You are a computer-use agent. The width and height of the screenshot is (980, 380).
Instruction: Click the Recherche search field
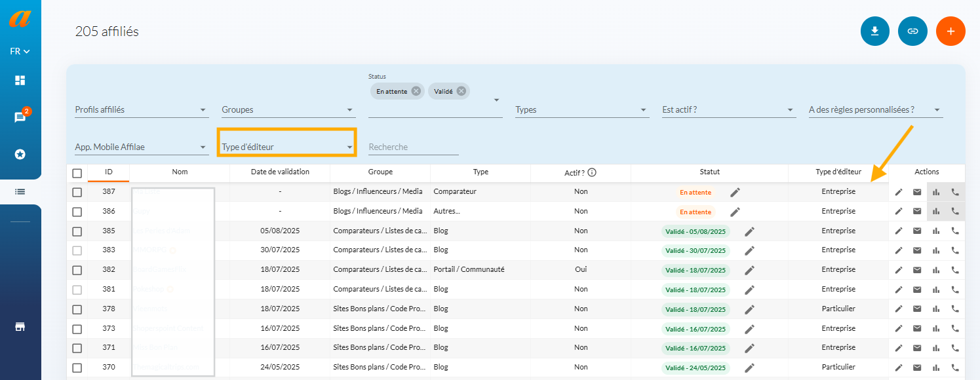[x=413, y=147]
